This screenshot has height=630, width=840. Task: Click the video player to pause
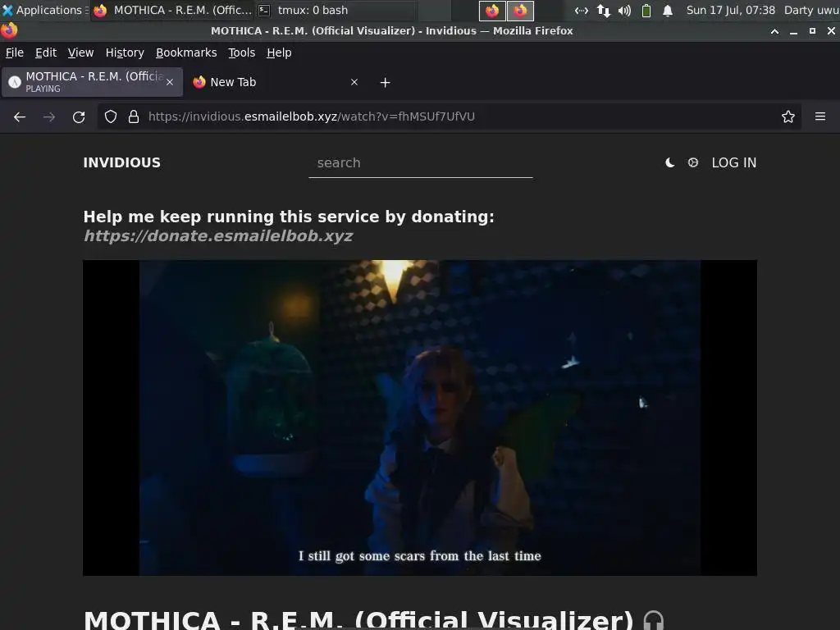(420, 418)
